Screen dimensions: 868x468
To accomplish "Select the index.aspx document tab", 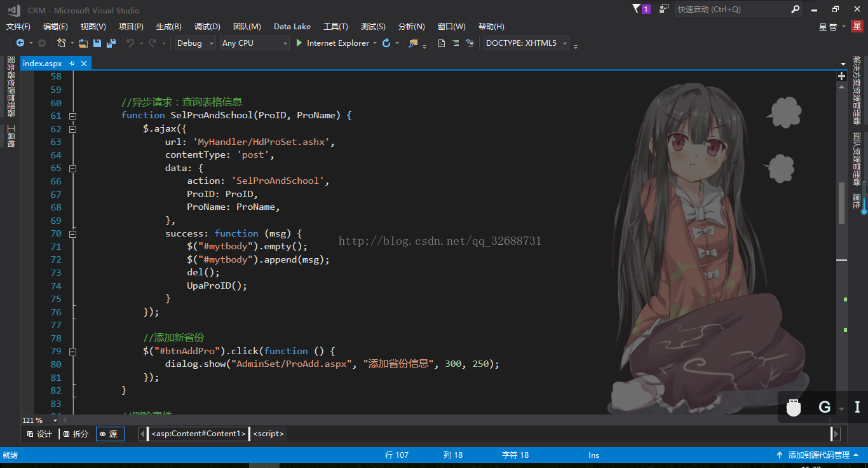I will pos(43,64).
